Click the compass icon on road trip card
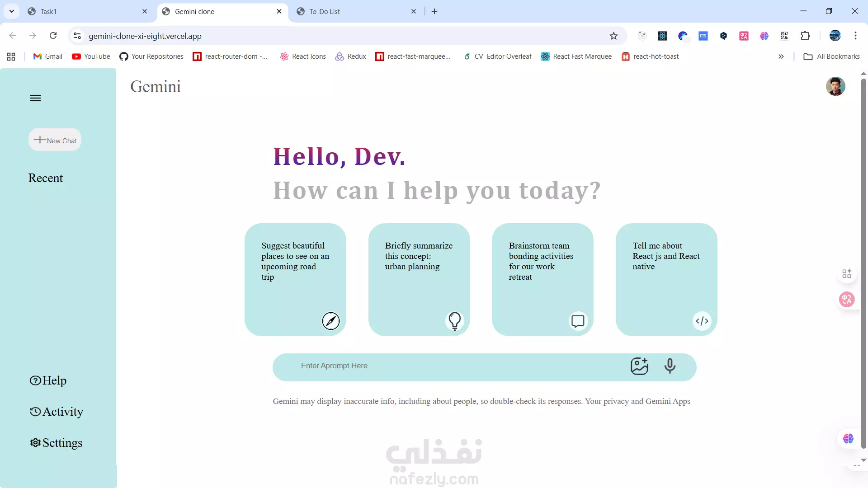This screenshot has height=488, width=868. [330, 321]
